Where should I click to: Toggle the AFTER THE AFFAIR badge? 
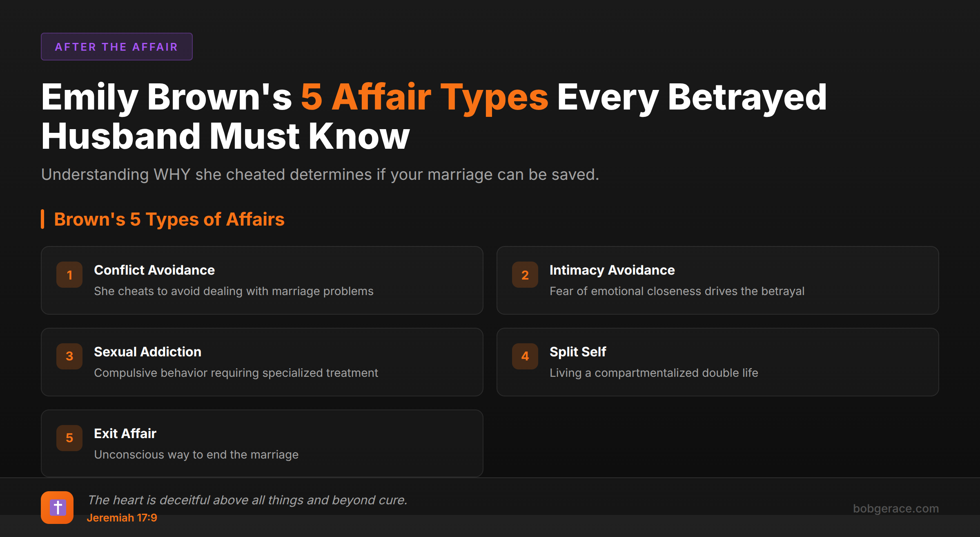(116, 46)
